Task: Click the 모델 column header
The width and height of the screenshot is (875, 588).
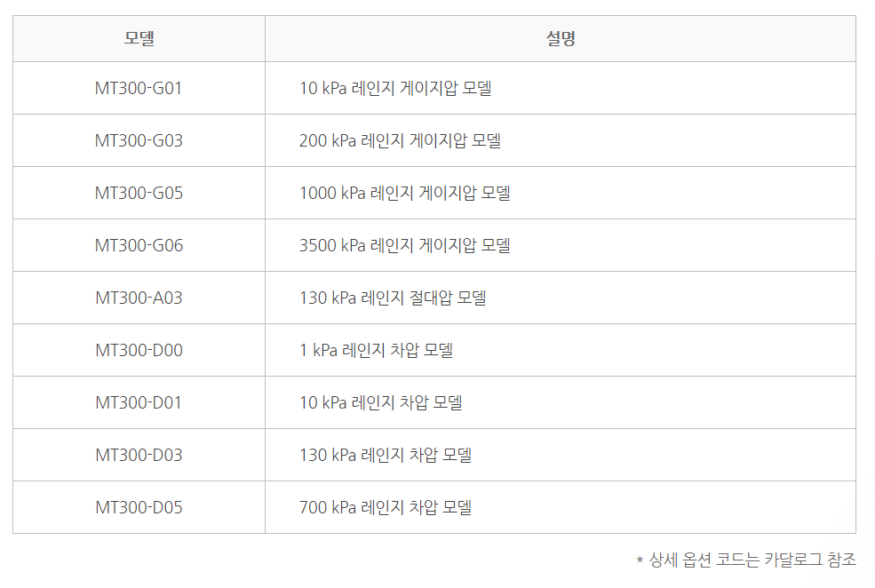Action: coord(139,38)
